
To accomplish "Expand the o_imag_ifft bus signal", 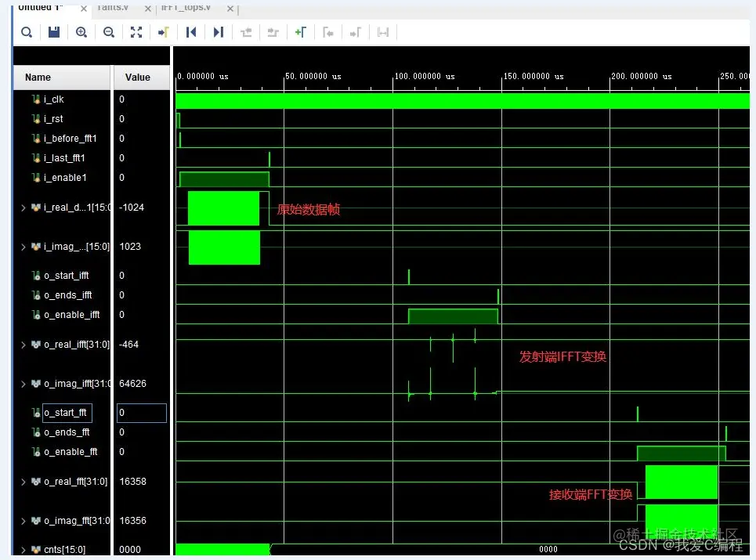I will (x=24, y=384).
